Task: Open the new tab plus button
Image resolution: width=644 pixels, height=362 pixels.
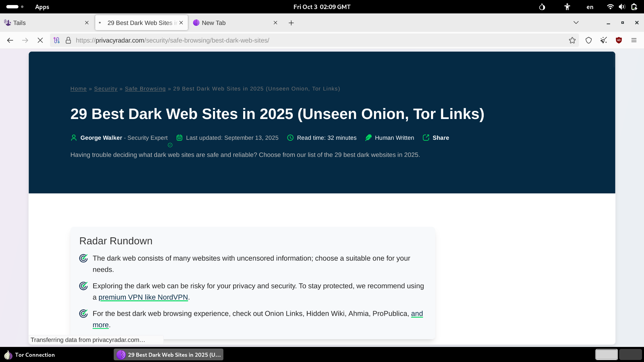Action: 291,23
